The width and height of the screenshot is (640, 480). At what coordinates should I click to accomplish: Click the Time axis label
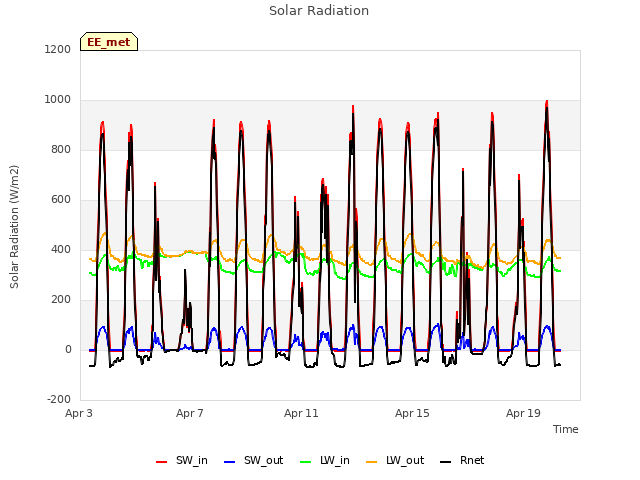[566, 429]
